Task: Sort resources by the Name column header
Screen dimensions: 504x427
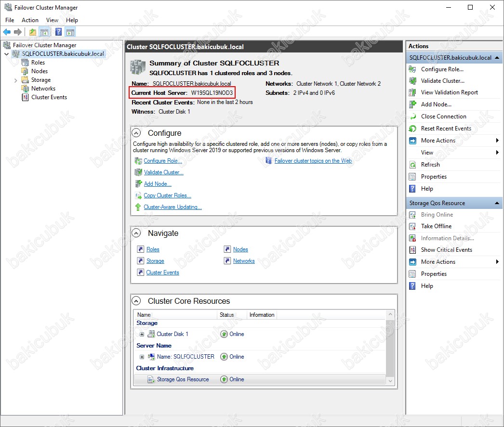Action: (x=175, y=315)
